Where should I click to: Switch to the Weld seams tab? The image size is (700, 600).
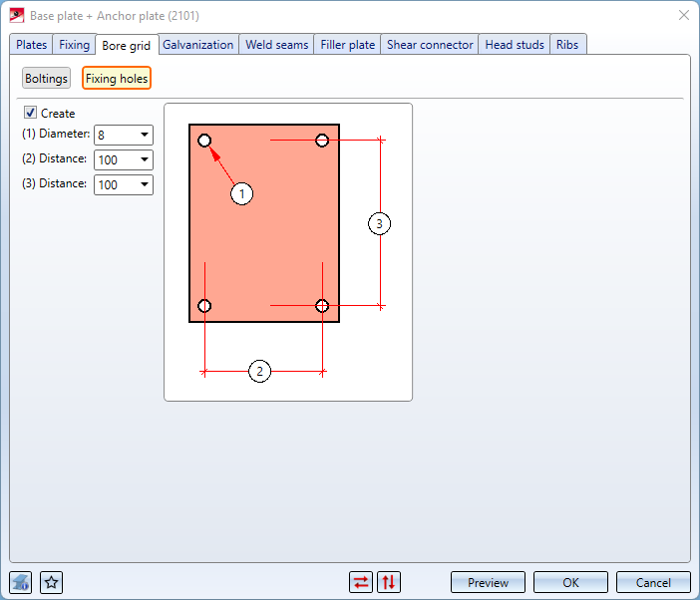(x=277, y=45)
